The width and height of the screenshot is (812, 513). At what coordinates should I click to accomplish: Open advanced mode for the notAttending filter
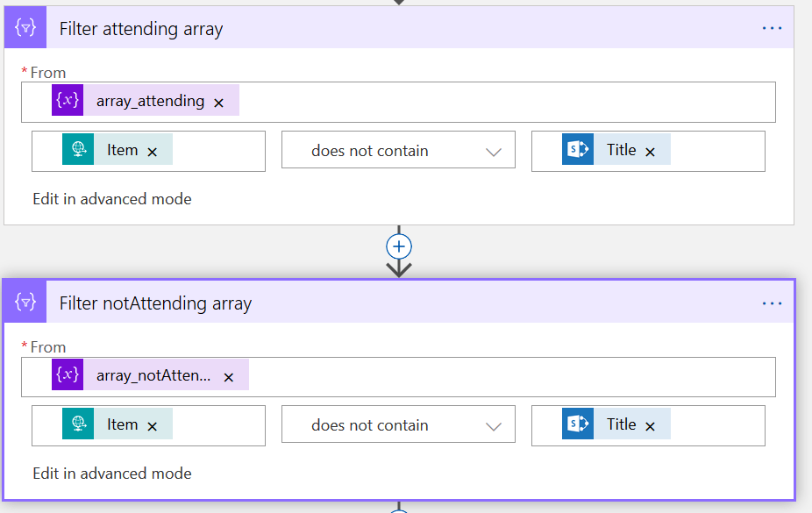[x=112, y=474]
